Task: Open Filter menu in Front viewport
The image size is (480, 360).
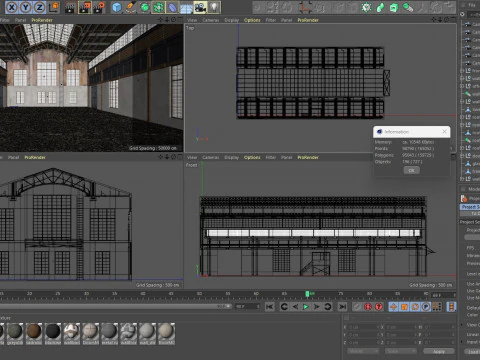Action: [x=271, y=157]
